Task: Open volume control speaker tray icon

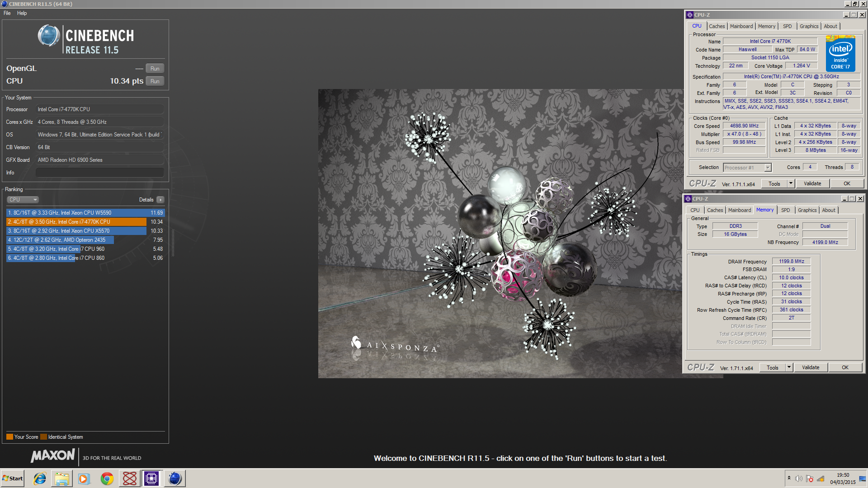Action: coord(799,479)
